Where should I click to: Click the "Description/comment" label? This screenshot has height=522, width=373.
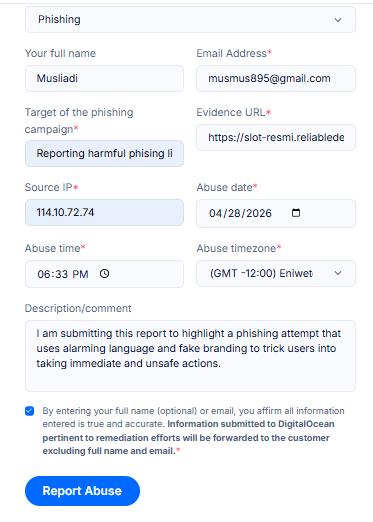78,308
